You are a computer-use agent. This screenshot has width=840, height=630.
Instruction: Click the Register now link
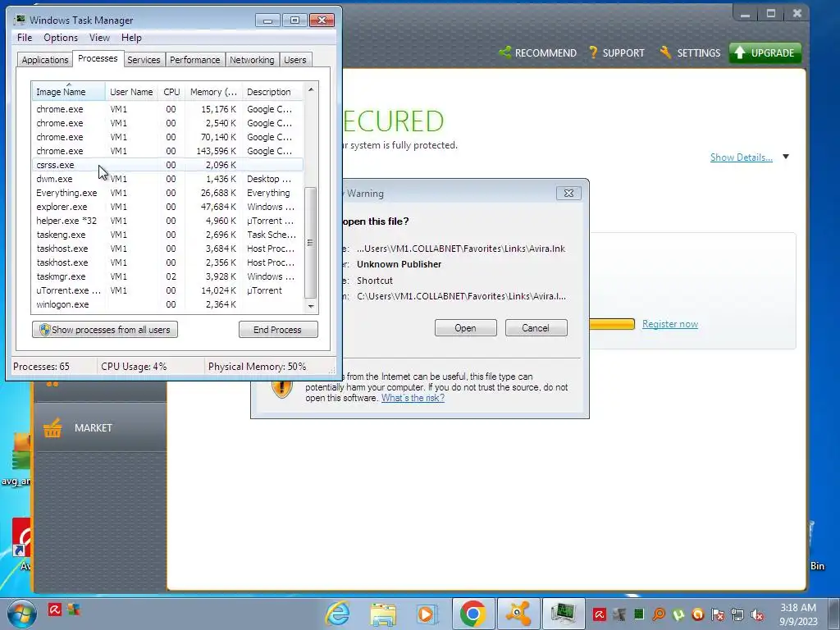(x=670, y=324)
